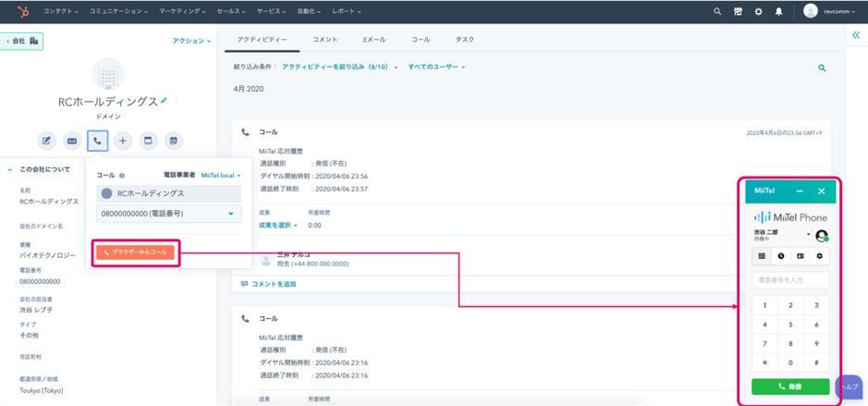Dial 0 on the MiiTel keypad

pos(790,363)
